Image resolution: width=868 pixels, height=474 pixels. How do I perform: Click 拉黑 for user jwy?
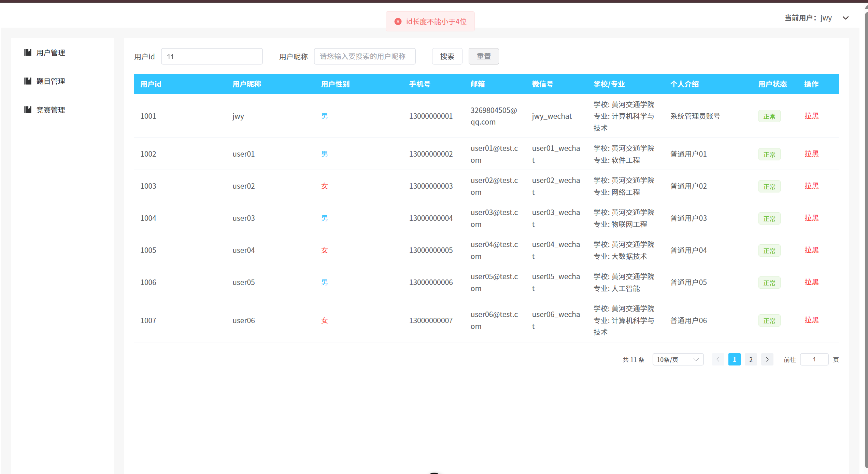pos(811,116)
